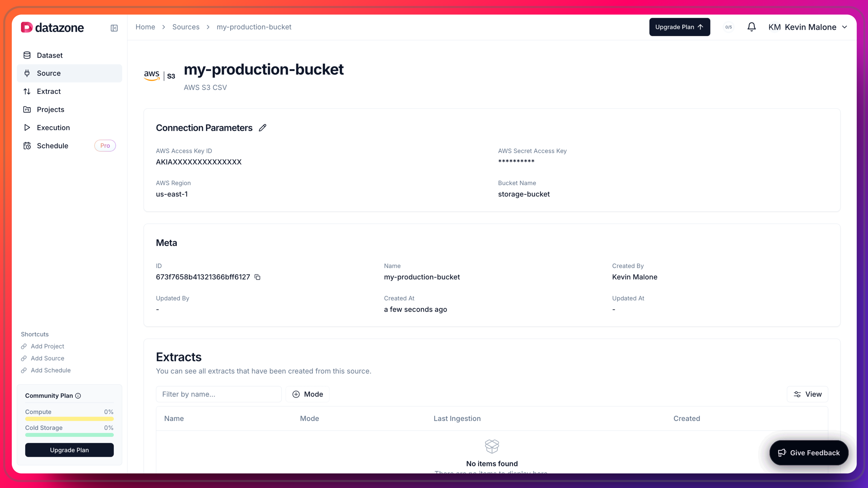
Task: Click the 0/5 usage indicator
Action: [729, 27]
